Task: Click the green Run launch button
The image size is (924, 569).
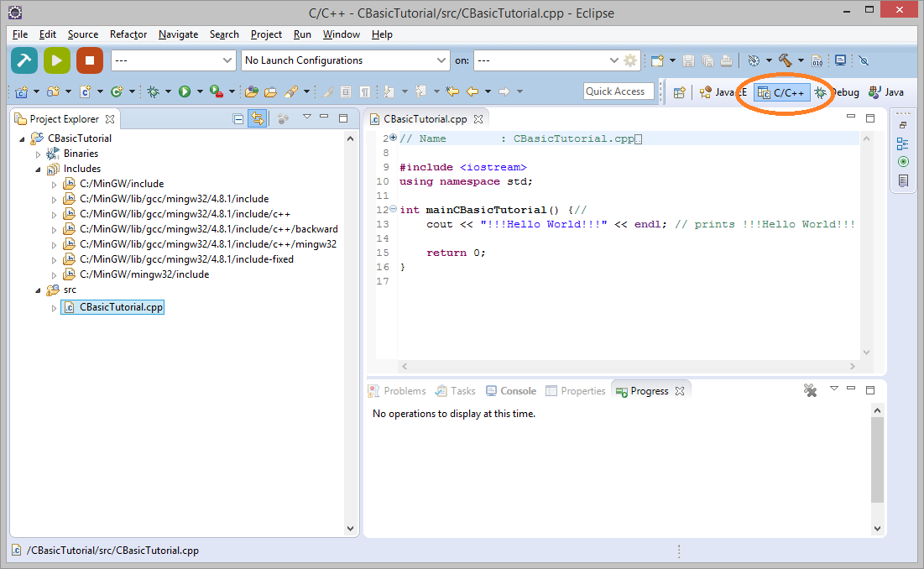Action: tap(57, 60)
